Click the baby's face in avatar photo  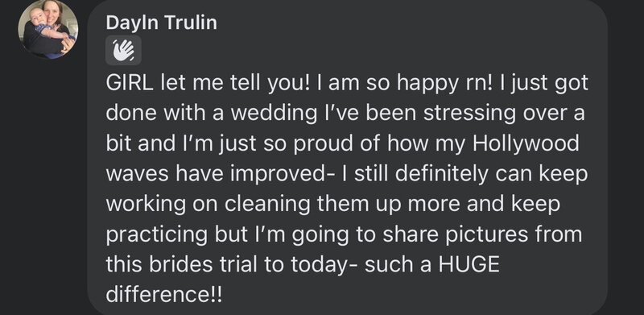coord(37,16)
